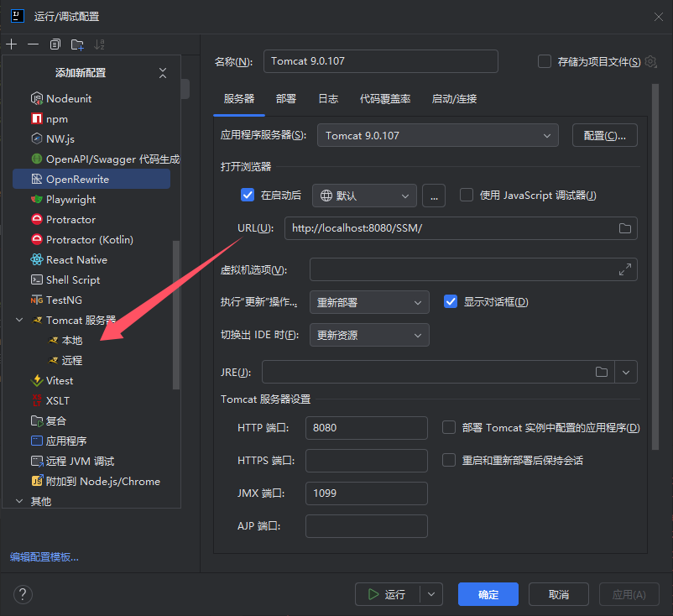
Task: Enable 重启和重新部署后保持会话 checkbox
Action: pyautogui.click(x=449, y=460)
